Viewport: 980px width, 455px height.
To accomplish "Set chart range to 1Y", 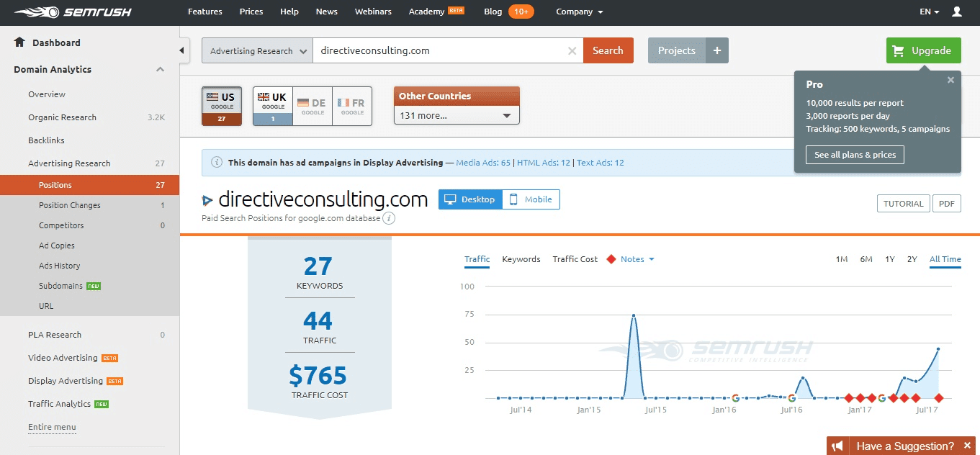I will [x=890, y=259].
